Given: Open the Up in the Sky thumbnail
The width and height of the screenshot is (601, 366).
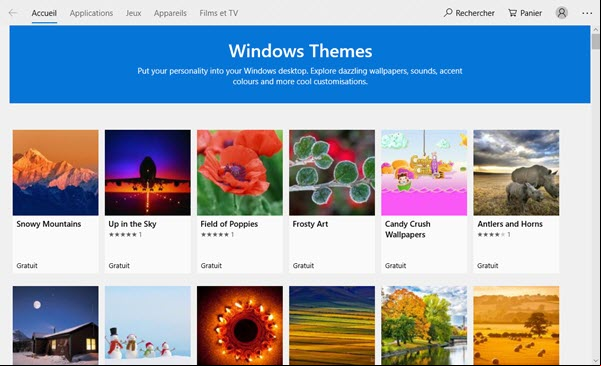Looking at the screenshot, I should click(148, 172).
